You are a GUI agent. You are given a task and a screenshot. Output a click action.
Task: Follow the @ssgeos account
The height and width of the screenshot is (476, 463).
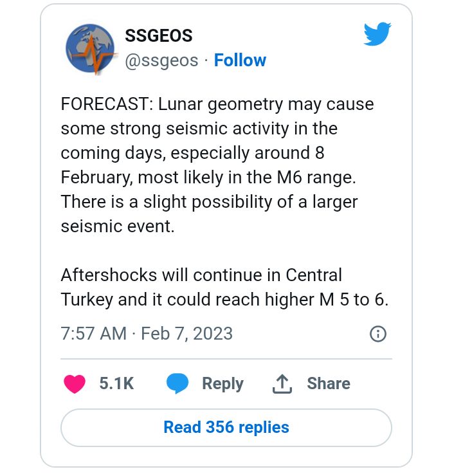pyautogui.click(x=240, y=60)
